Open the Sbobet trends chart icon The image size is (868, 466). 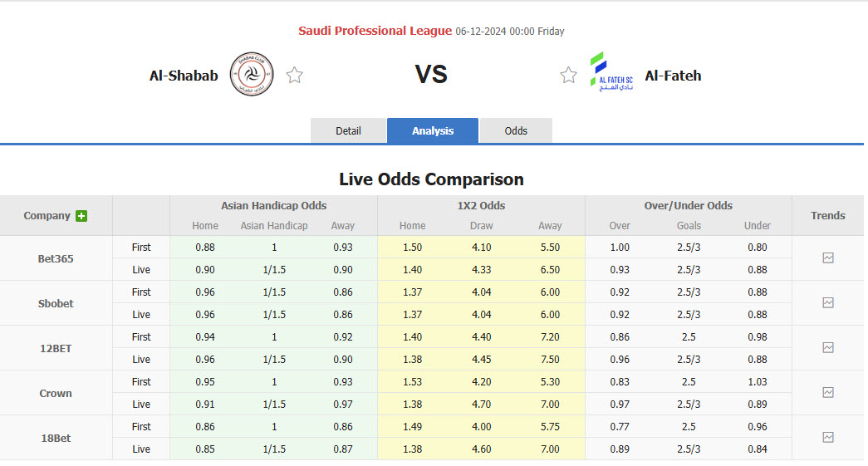[827, 303]
